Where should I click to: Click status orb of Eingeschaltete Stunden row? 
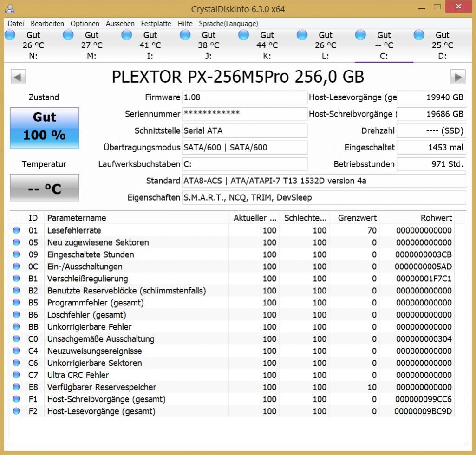16,254
